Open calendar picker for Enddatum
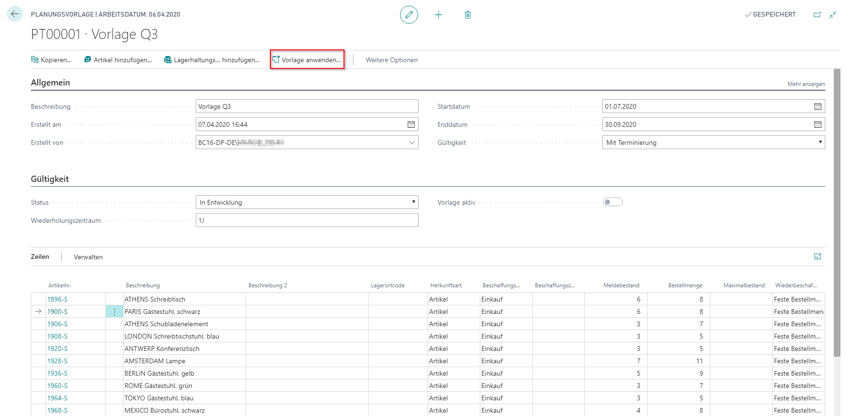 pyautogui.click(x=818, y=124)
